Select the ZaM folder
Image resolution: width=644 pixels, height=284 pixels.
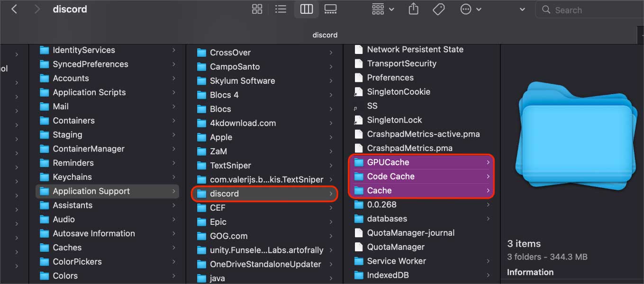(265, 151)
